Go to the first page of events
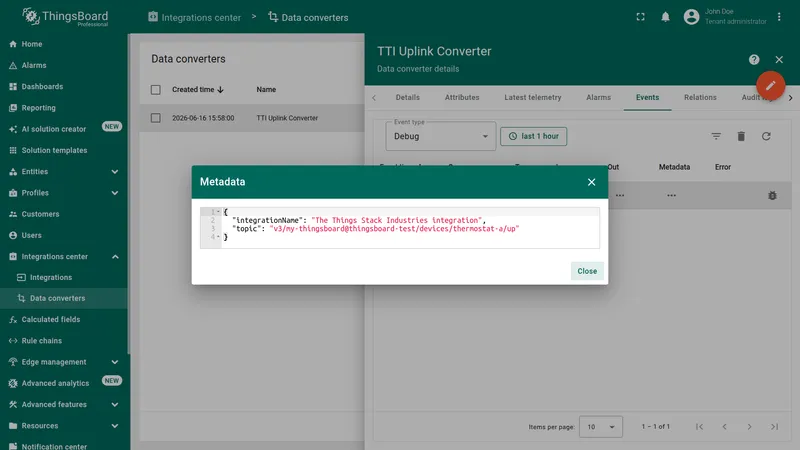Viewport: 800px width, 450px height. [x=699, y=427]
